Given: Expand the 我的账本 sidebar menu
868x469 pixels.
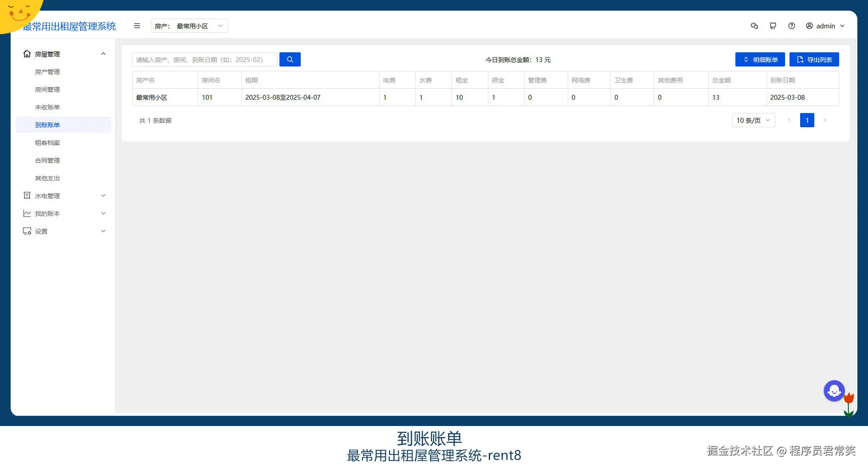Looking at the screenshot, I should point(64,213).
